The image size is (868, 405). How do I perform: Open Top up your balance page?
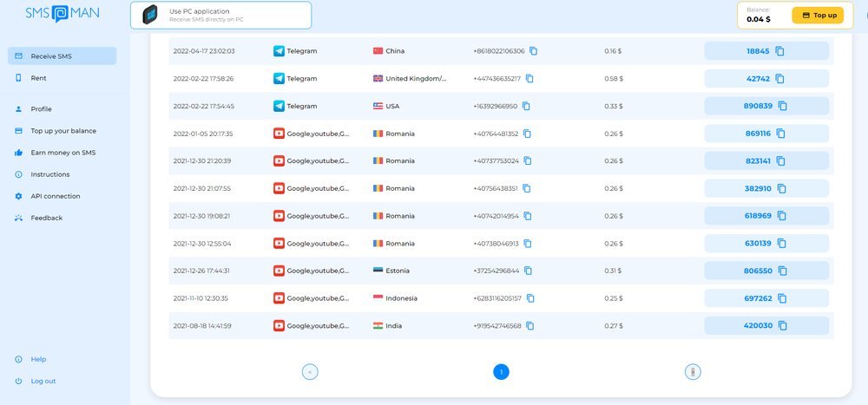tap(63, 131)
